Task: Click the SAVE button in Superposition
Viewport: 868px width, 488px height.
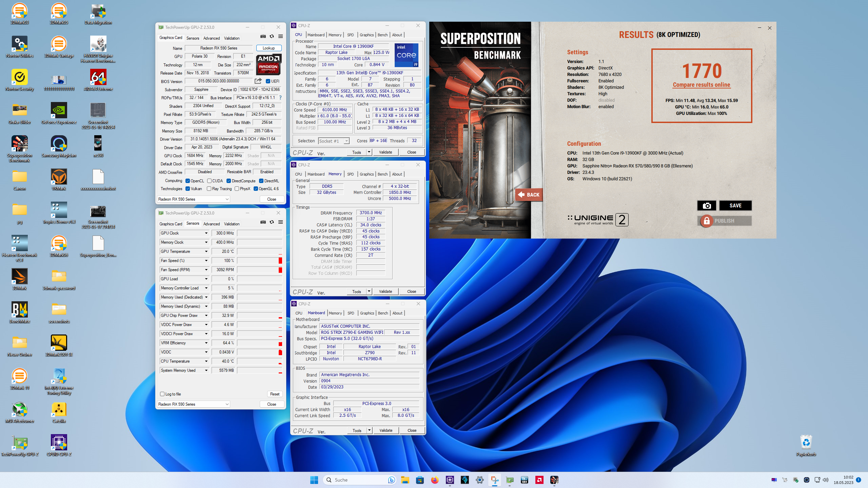Action: 735,206
